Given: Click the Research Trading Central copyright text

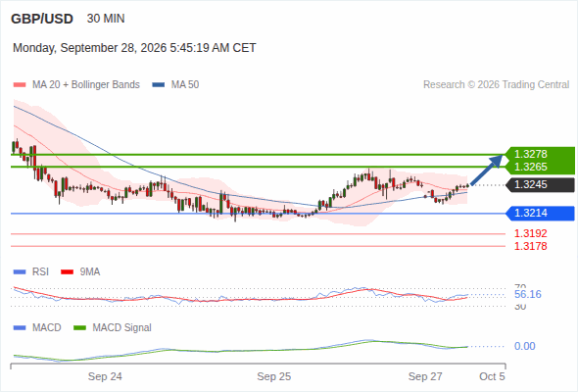Looking at the screenshot, I should coord(496,85).
